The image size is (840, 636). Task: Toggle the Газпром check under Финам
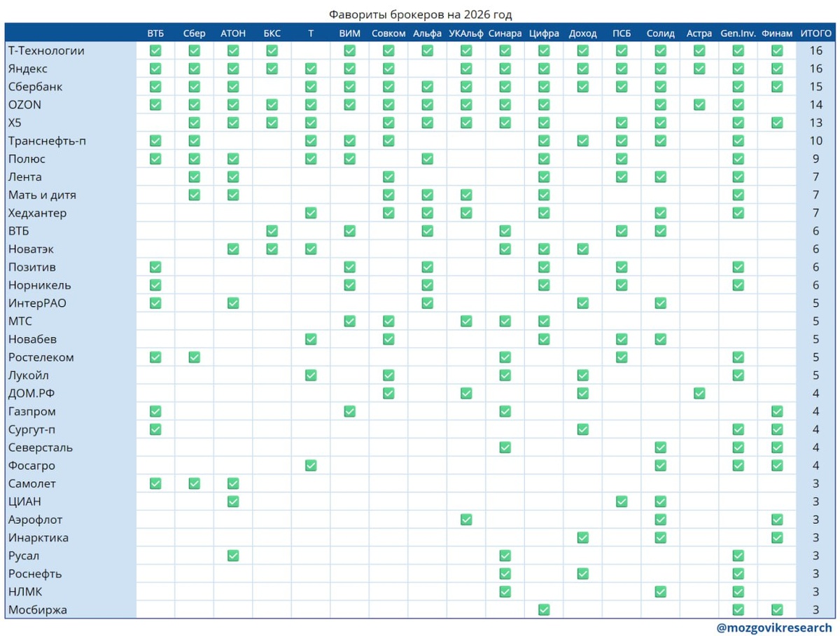(777, 411)
